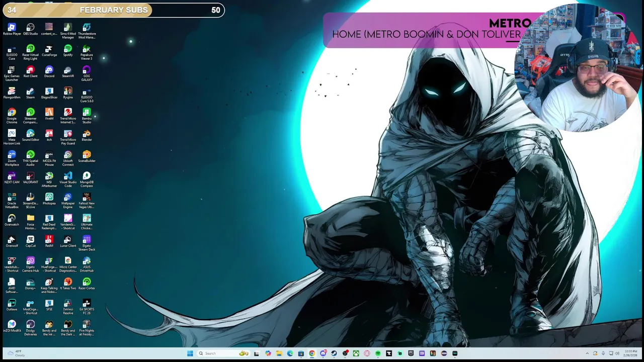
Task: Show hidden system tray icons
Action: 587,353
